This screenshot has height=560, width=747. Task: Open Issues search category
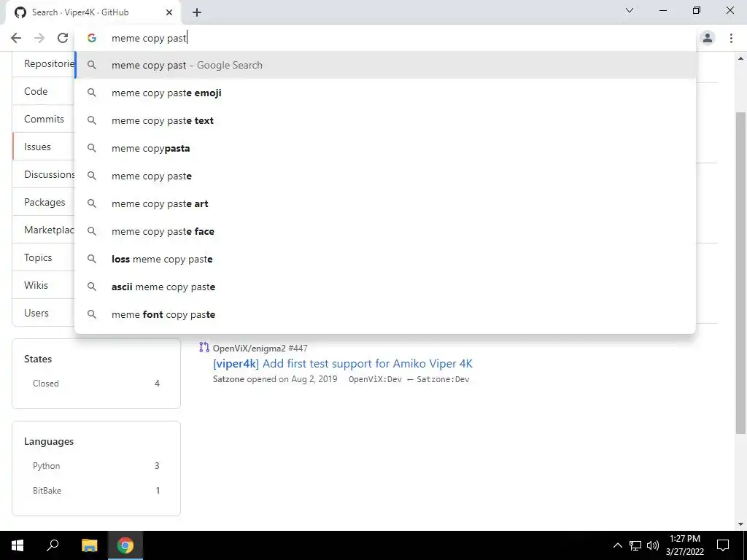(x=43, y=147)
